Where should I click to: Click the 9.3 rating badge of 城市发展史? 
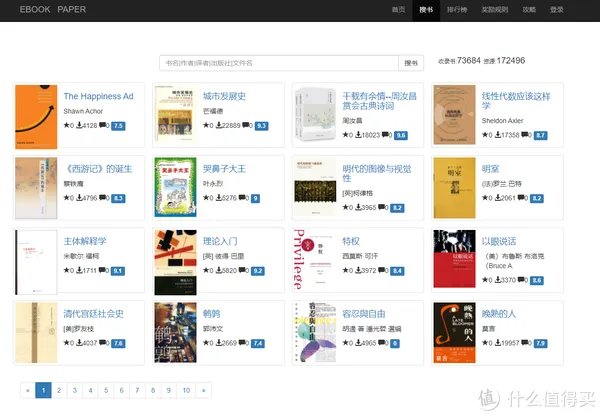coord(261,126)
